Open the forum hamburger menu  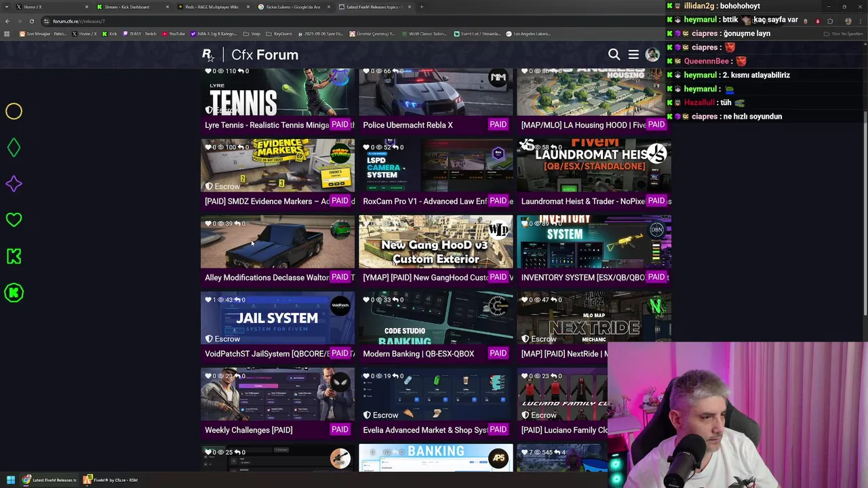(x=633, y=55)
